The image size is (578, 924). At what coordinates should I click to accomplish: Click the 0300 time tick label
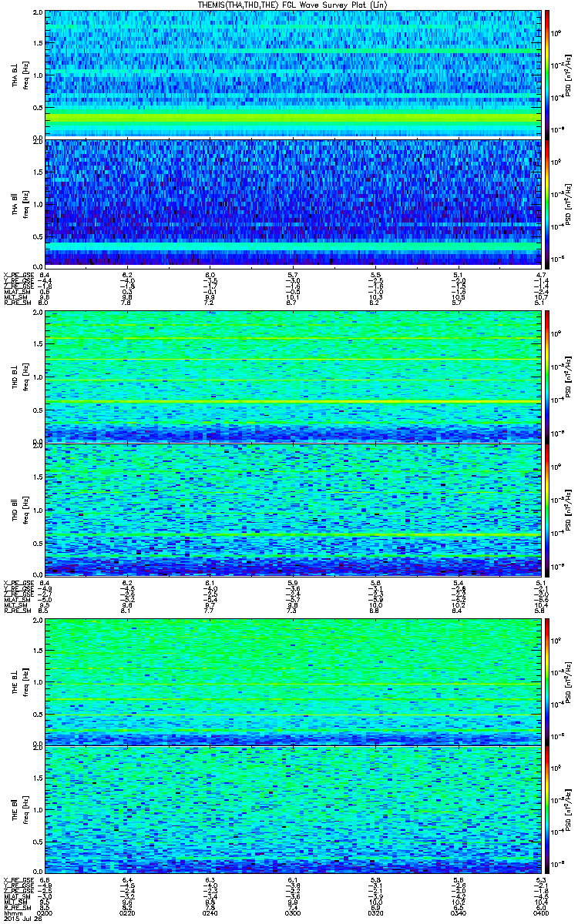(293, 912)
